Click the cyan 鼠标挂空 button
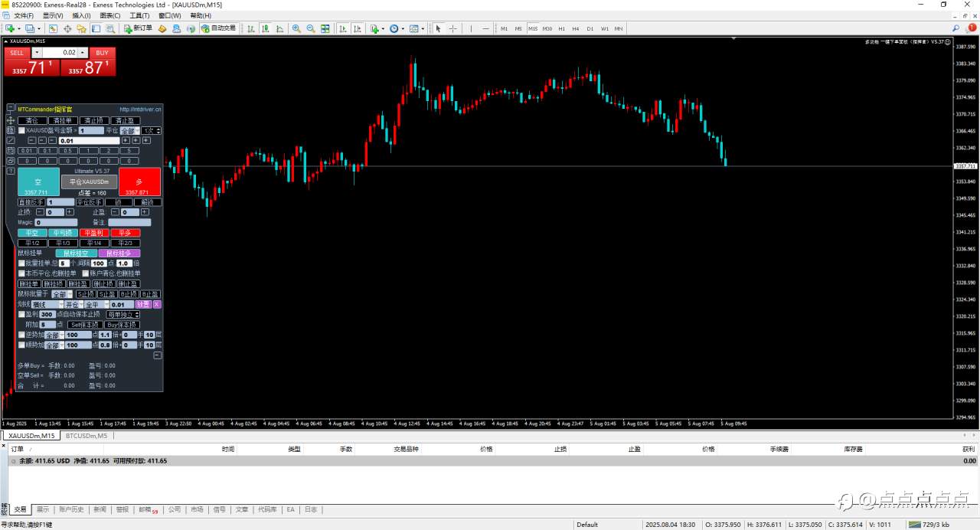980x530 pixels. point(75,253)
